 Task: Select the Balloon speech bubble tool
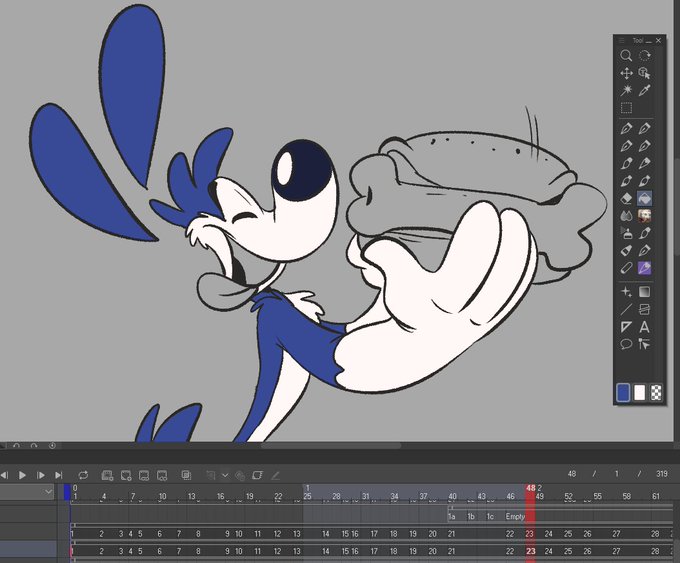click(x=626, y=344)
